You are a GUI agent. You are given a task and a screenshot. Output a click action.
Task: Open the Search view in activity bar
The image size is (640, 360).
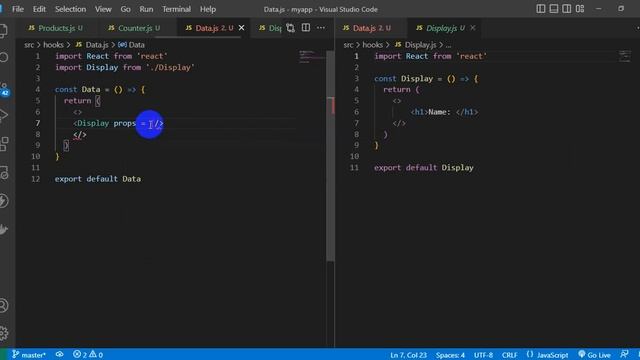coord(3,57)
